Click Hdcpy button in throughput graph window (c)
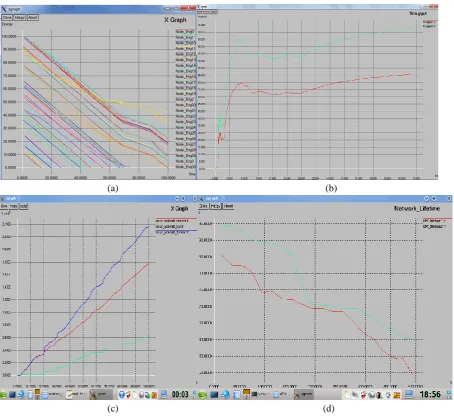Image resolution: width=454 pixels, height=418 pixels. click(x=13, y=206)
